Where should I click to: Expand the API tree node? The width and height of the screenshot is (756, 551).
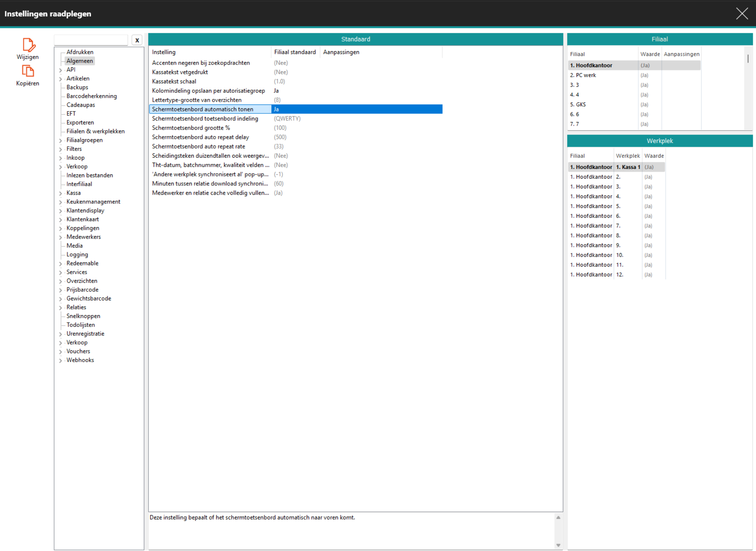point(61,70)
